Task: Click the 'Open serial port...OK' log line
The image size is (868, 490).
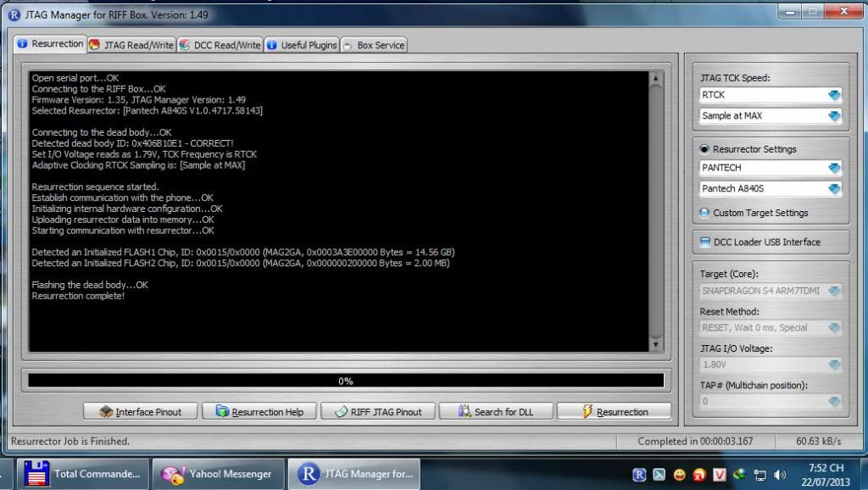Action: tap(75, 78)
